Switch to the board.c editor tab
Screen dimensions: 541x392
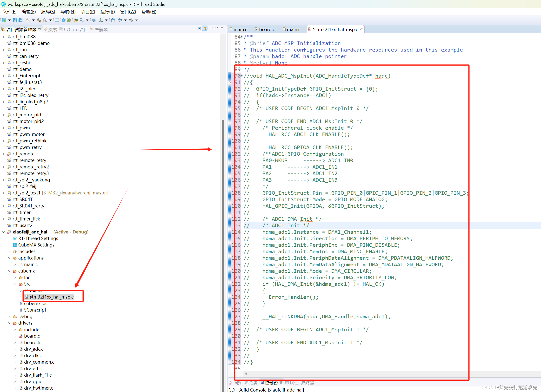click(267, 29)
